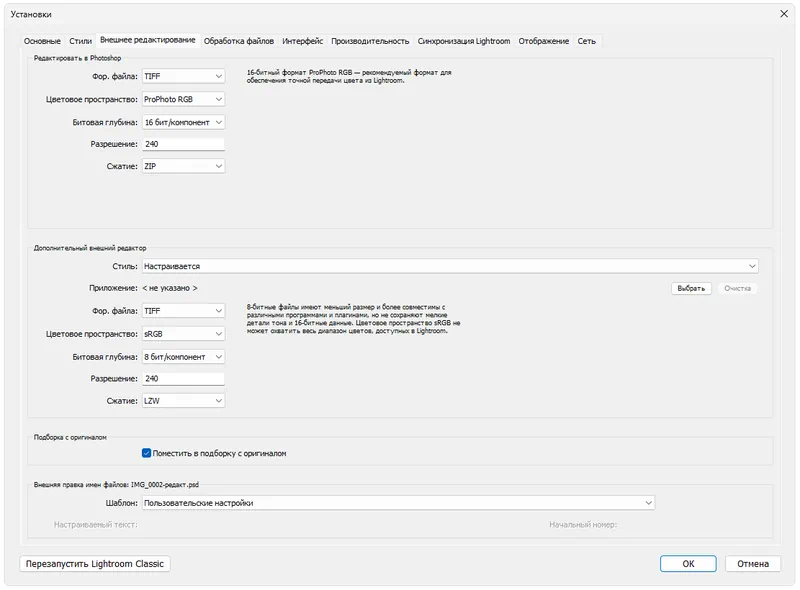
Task: Confirm with the OK button
Action: 688,563
